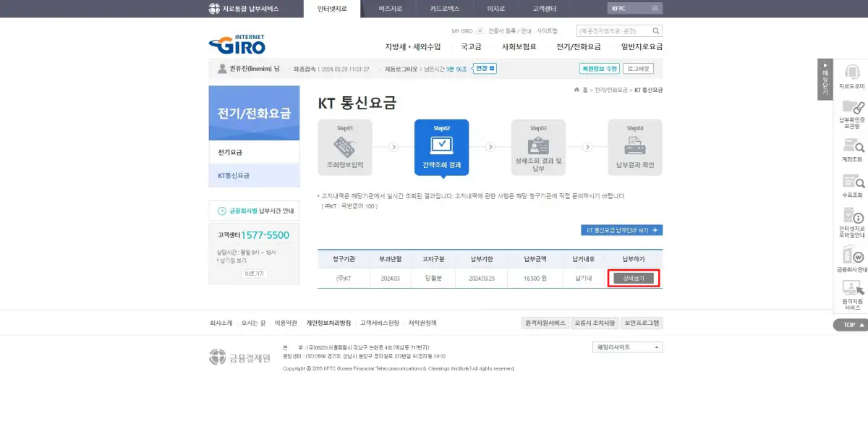Open the 오시는 길 footer link
This screenshot has width=868, height=432.
pyautogui.click(x=253, y=323)
